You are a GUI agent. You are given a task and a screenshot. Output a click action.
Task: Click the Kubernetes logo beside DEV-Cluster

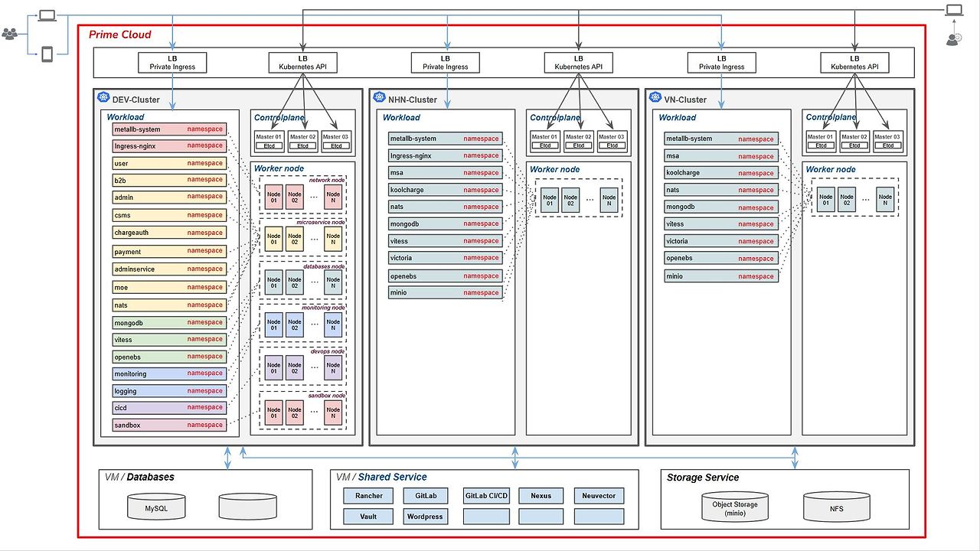[104, 98]
